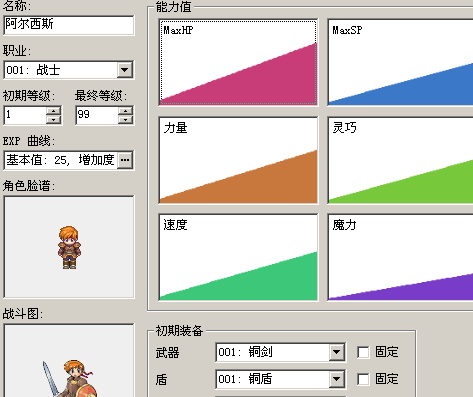Open the 盾 dropdown showing 001: 铜盾
Viewport: 473px width, 397px height.
click(x=336, y=379)
